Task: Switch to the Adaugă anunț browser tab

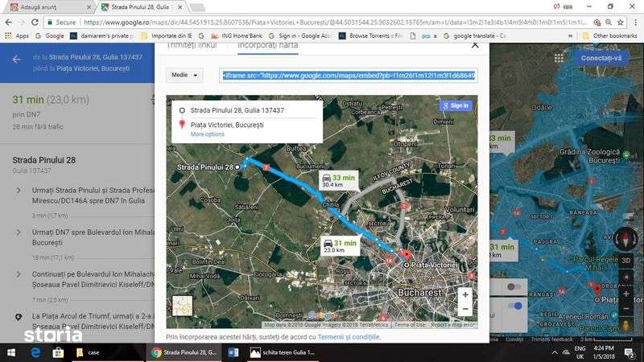Action: click(48, 7)
